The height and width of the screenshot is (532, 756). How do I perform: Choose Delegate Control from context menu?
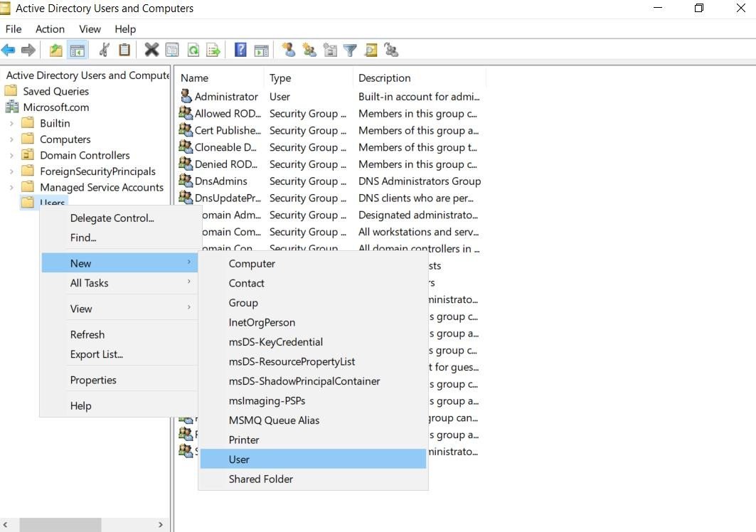119,218
